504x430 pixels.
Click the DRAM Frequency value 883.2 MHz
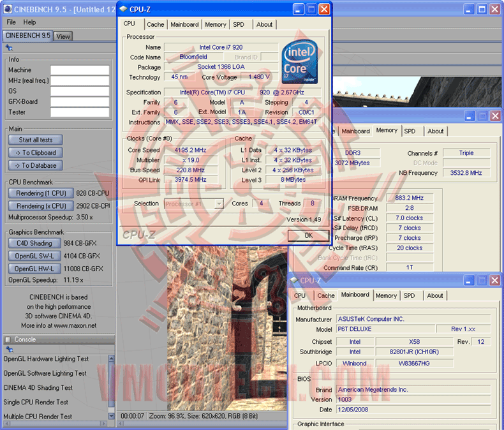[409, 198]
